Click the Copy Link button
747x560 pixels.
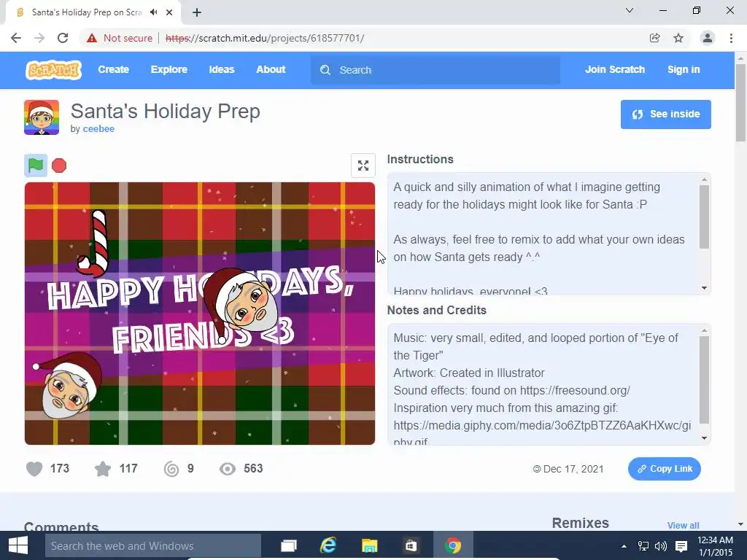tap(664, 469)
